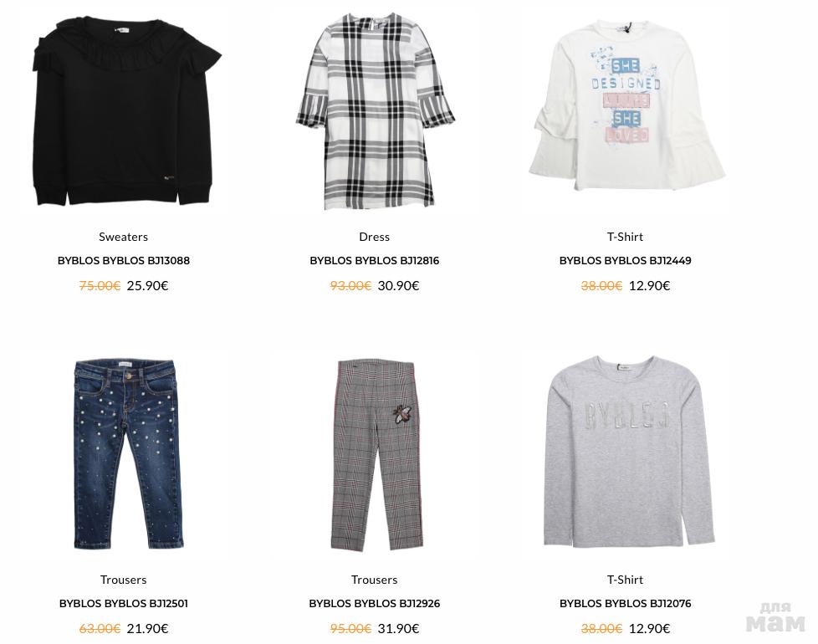Click Trousers label under the blue jeans

click(x=124, y=580)
